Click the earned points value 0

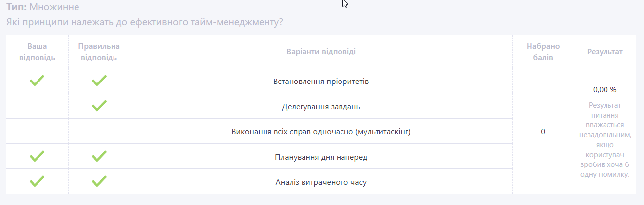543,132
